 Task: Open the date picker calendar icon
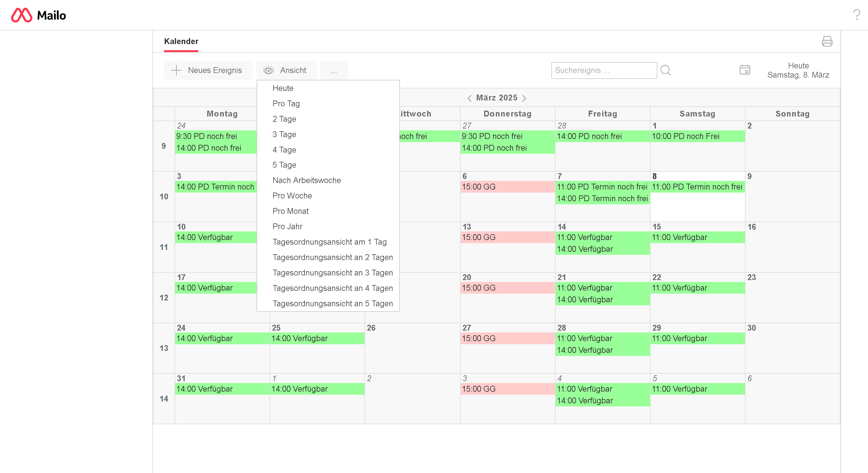pyautogui.click(x=745, y=70)
